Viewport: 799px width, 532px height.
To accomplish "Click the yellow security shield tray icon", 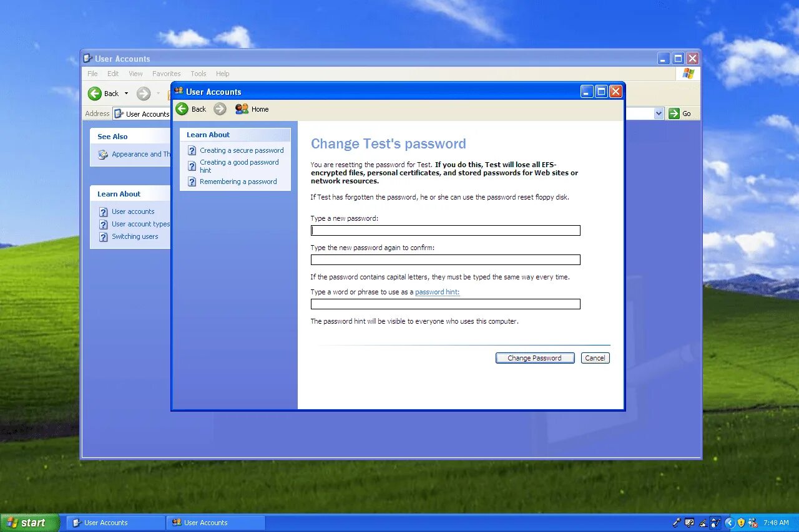I will 741,523.
